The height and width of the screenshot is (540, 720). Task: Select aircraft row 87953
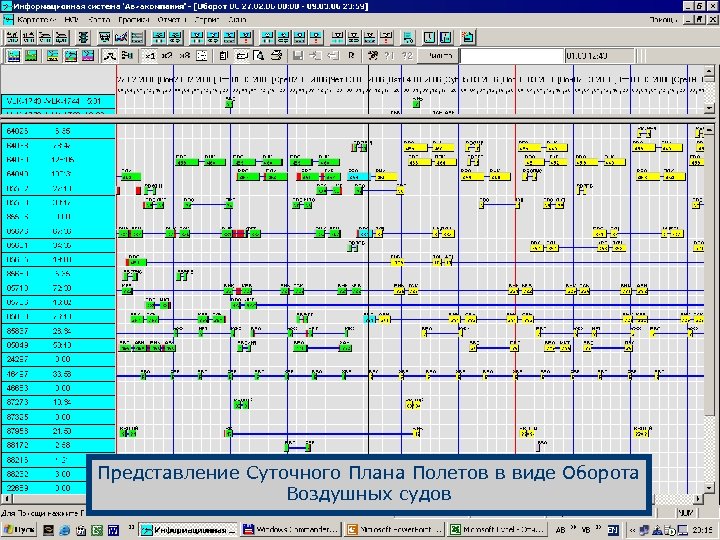(58, 431)
